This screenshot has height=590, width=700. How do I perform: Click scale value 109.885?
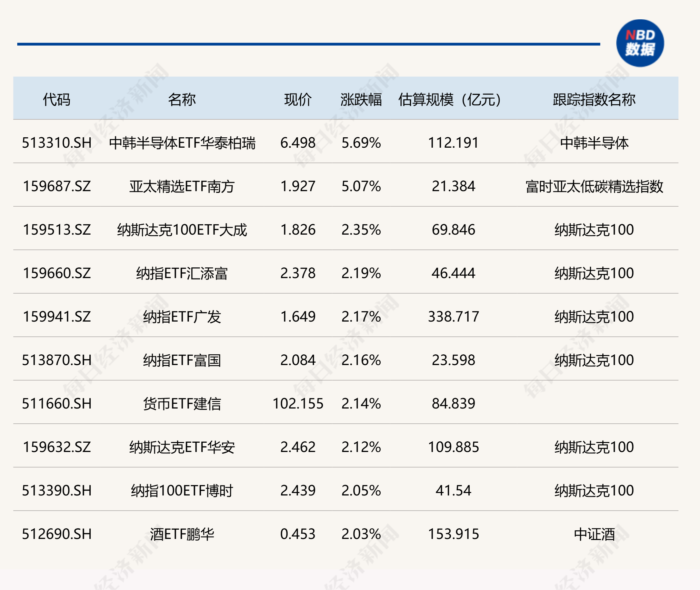point(453,447)
